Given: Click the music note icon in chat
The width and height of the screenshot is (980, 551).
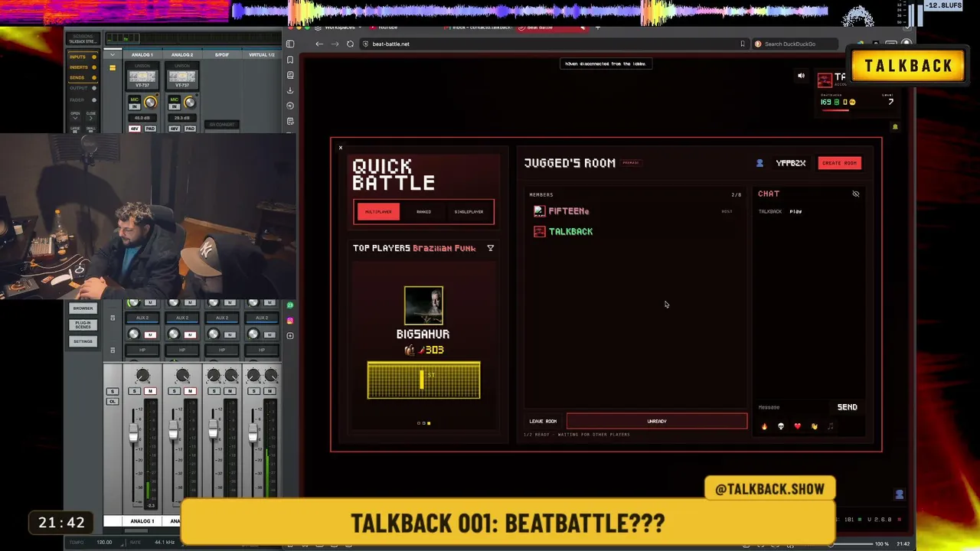Looking at the screenshot, I should pyautogui.click(x=831, y=426).
